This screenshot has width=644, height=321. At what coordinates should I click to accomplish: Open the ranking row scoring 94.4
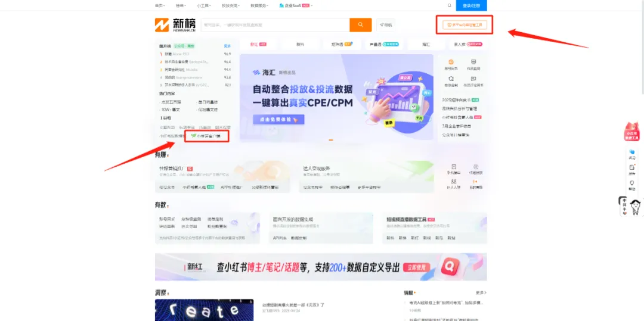click(x=195, y=69)
